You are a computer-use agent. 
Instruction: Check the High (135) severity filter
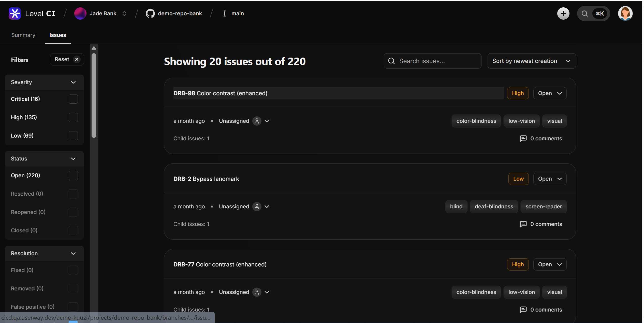point(73,117)
